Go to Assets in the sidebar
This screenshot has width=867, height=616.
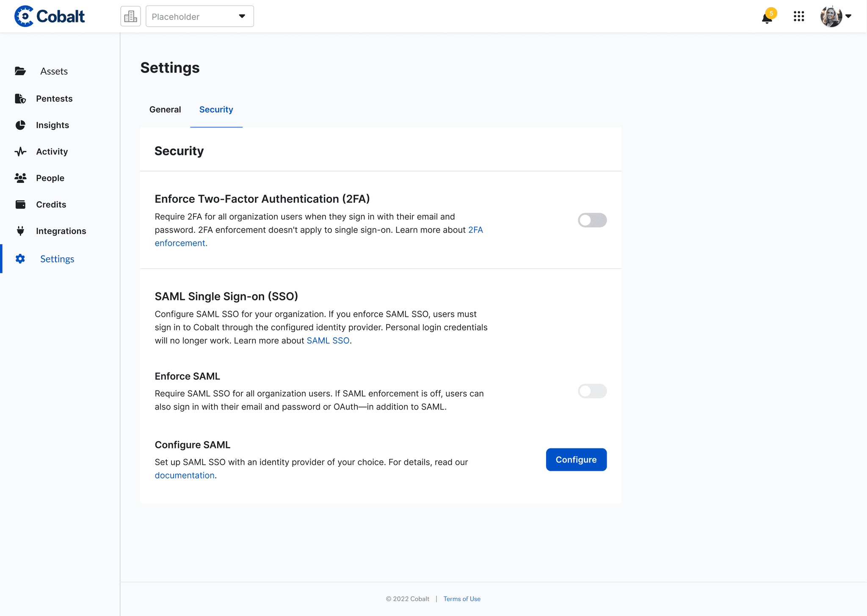[54, 71]
